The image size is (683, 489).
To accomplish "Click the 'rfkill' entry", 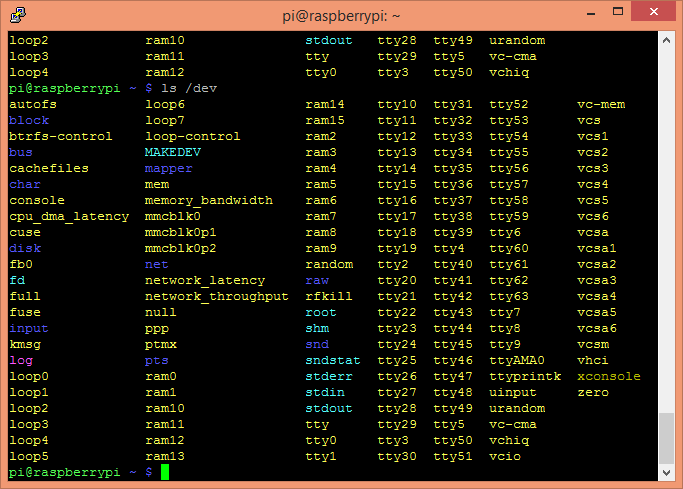I will (328, 297).
